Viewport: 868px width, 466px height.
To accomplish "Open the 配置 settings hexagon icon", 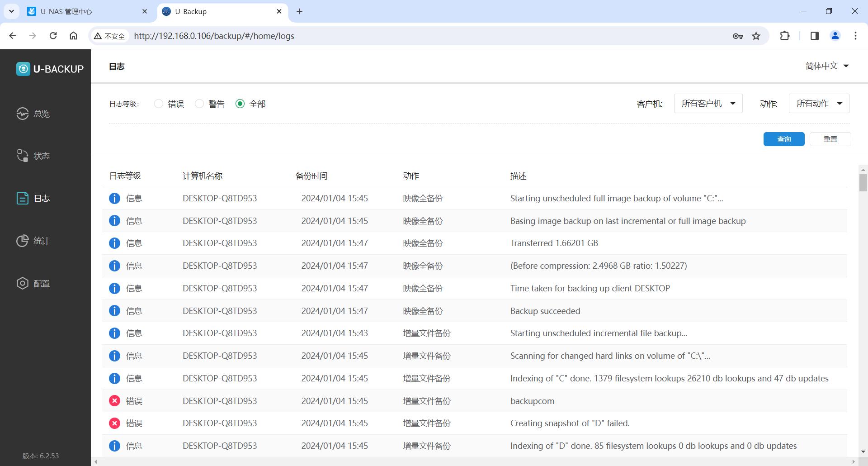I will point(23,283).
